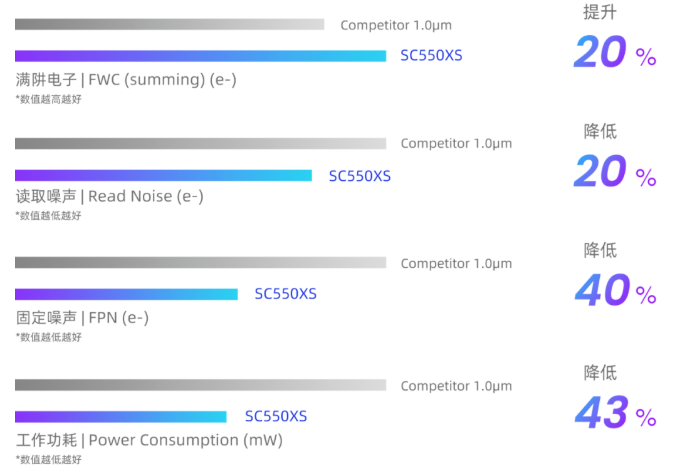
Task: Click the SC550XS gradient bar for FWC
Action: [200, 56]
